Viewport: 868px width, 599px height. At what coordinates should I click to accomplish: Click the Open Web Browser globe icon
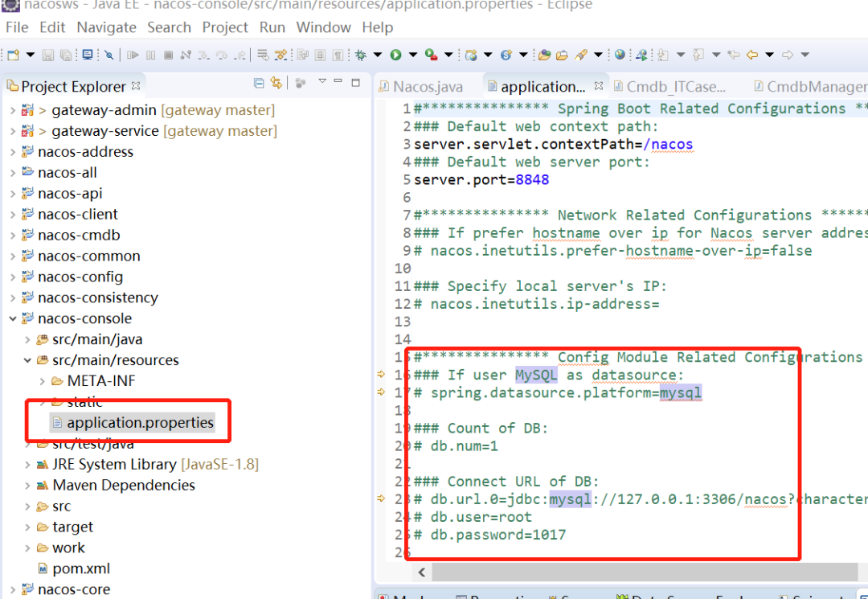pos(620,55)
